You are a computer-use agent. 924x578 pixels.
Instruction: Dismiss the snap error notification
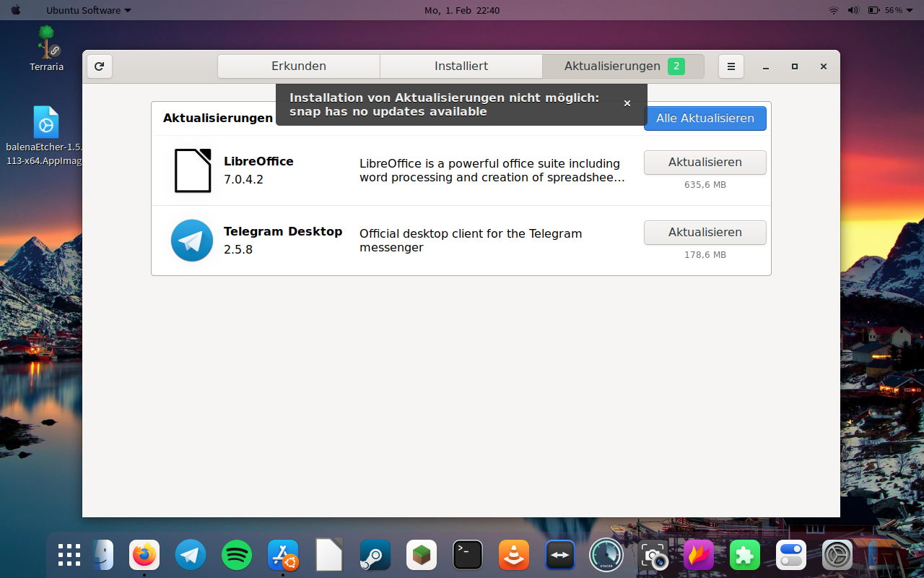click(627, 103)
